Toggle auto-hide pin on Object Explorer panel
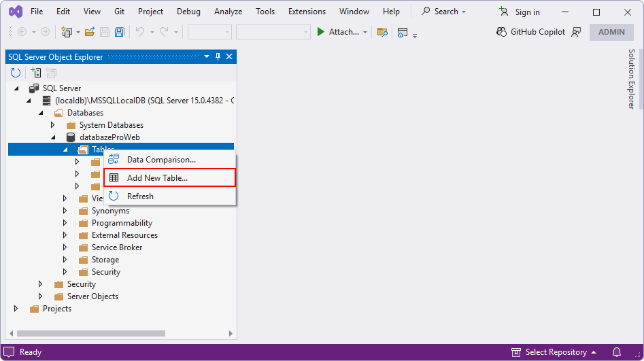This screenshot has width=644, height=361. click(218, 57)
